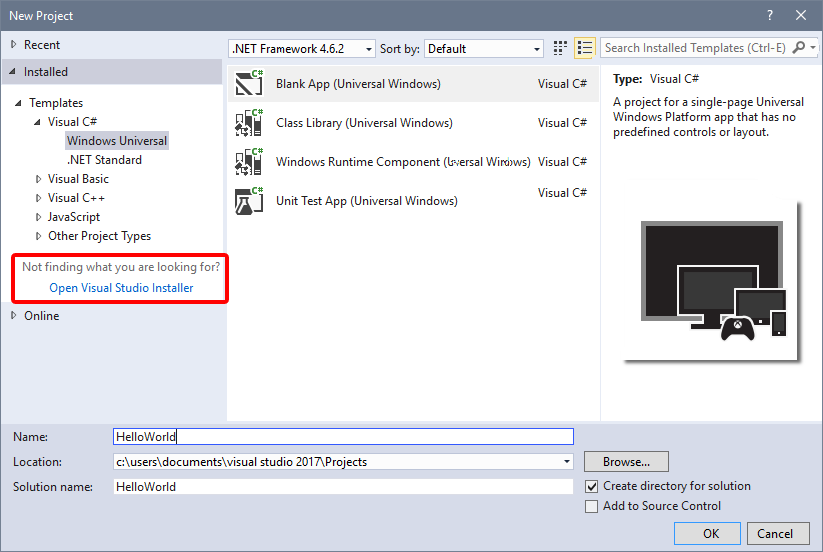Open the search options dropdown arrow
This screenshot has height=552, width=823.
tap(813, 48)
